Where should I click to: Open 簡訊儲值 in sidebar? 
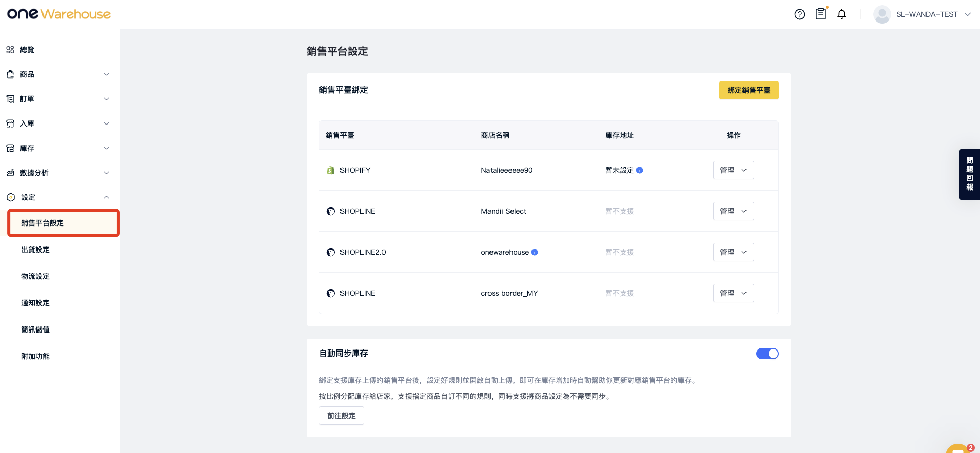[x=35, y=330]
